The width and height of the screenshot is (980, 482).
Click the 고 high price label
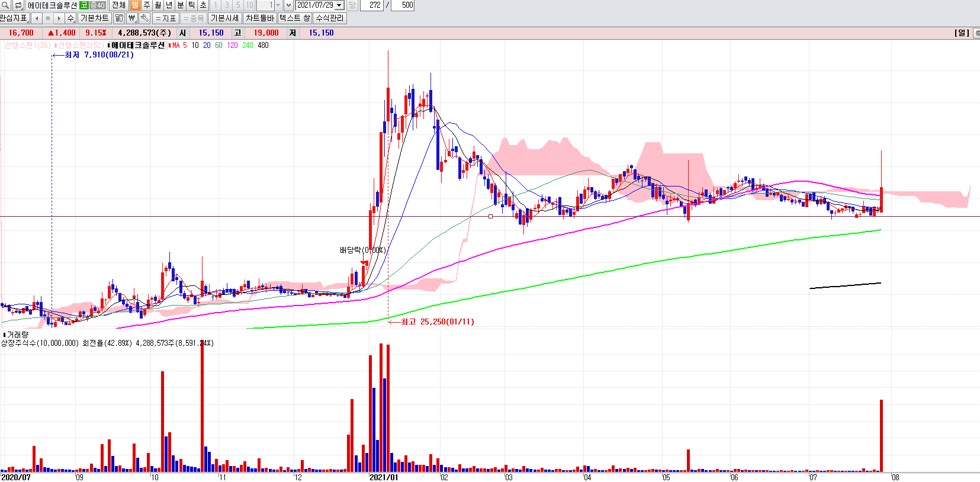tap(237, 33)
